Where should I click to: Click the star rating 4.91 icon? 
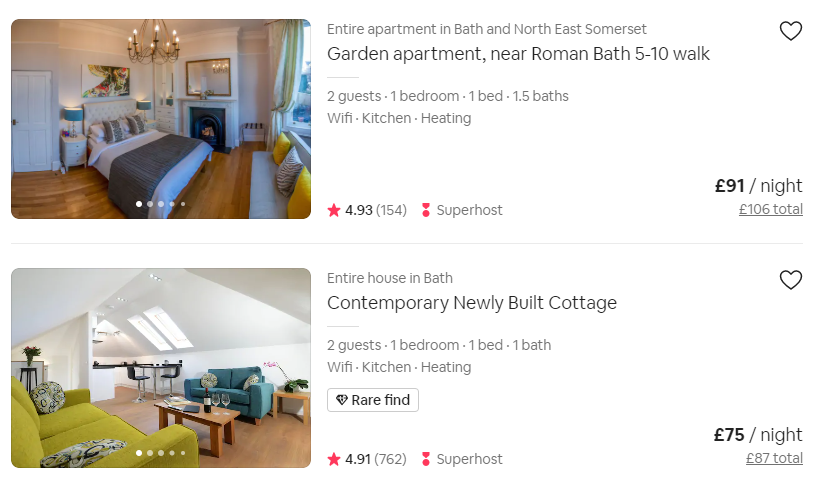(334, 459)
